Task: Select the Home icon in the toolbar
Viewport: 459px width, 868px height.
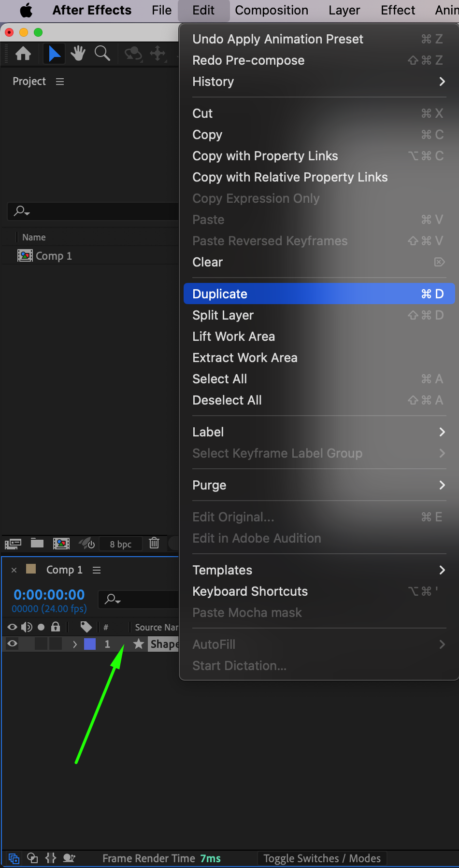Action: (23, 54)
